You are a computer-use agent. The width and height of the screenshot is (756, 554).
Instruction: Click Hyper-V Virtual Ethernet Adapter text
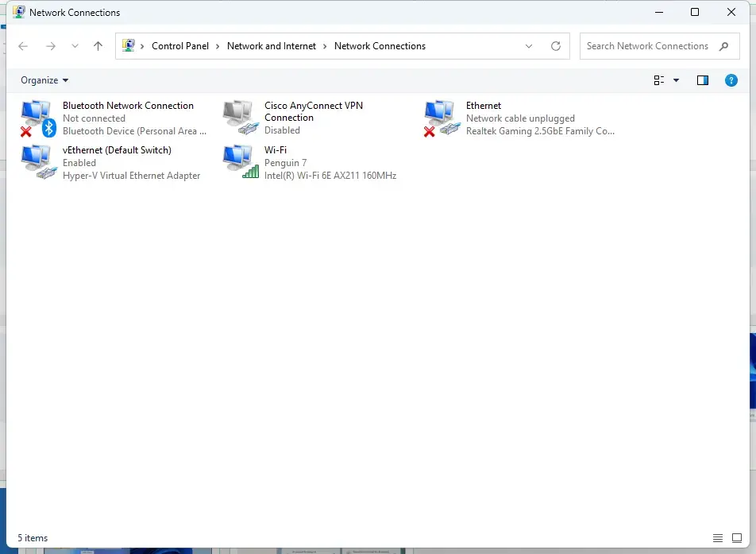131,176
